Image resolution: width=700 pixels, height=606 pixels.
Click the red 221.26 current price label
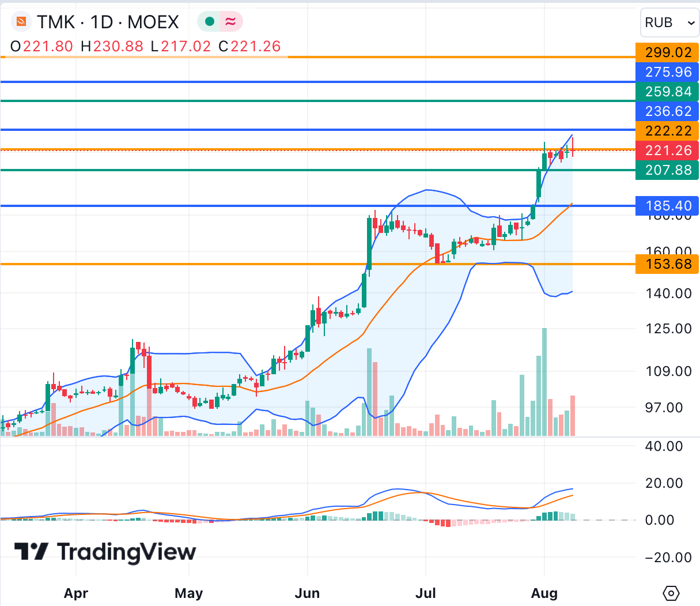click(x=667, y=150)
